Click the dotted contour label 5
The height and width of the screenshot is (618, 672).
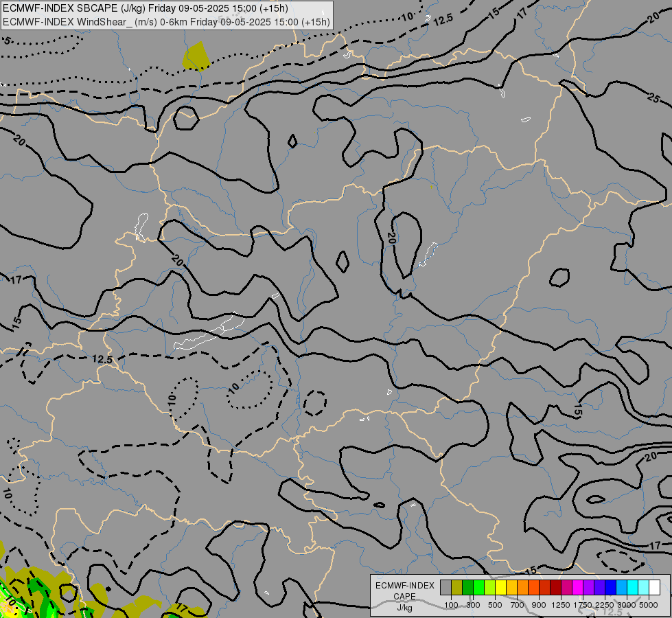tap(8, 41)
